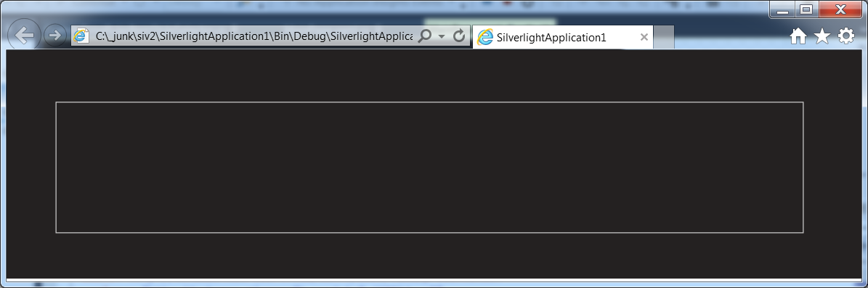Close the SilverlightApplication1 tab

[644, 37]
